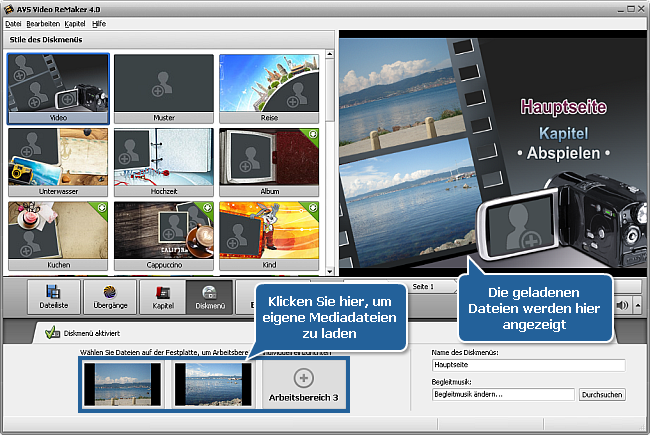This screenshot has height=435, width=650.
Task: Open the Bearbeiten menu
Action: pyautogui.click(x=44, y=22)
